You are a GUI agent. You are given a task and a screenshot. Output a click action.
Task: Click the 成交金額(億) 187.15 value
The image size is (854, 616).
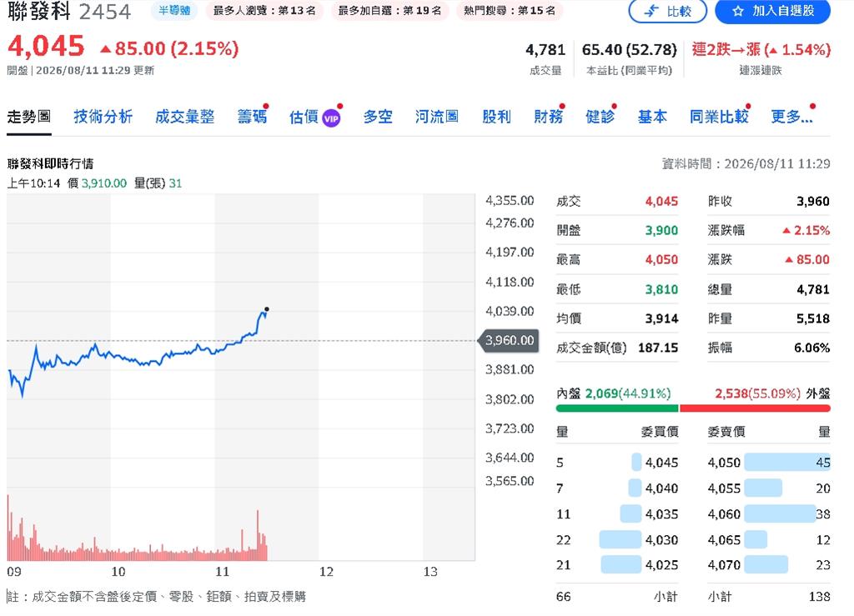(x=658, y=348)
